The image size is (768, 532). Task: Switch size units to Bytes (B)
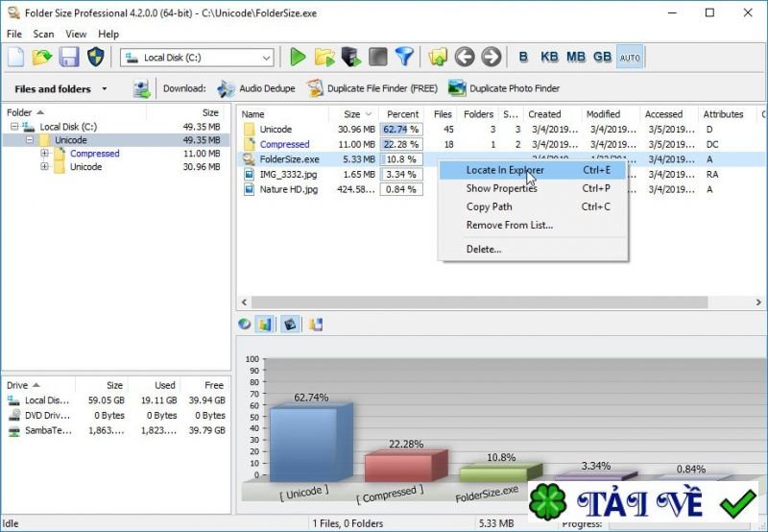tap(523, 58)
